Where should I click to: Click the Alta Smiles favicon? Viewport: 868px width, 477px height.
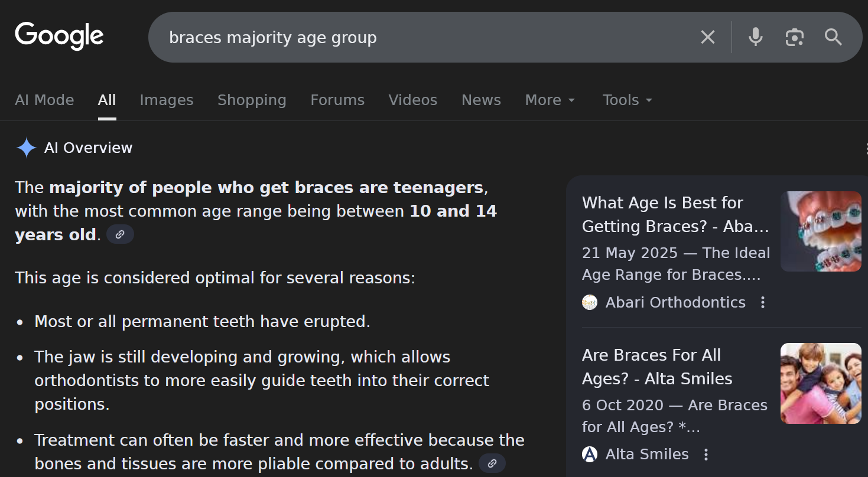click(590, 454)
